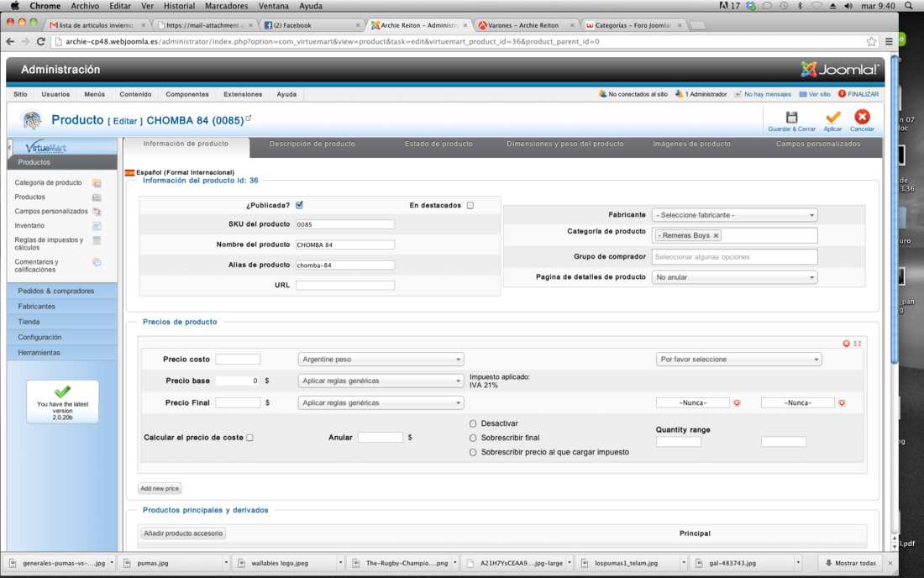Image resolution: width=924 pixels, height=578 pixels.
Task: Delete the price row red icon
Action: pyautogui.click(x=846, y=344)
